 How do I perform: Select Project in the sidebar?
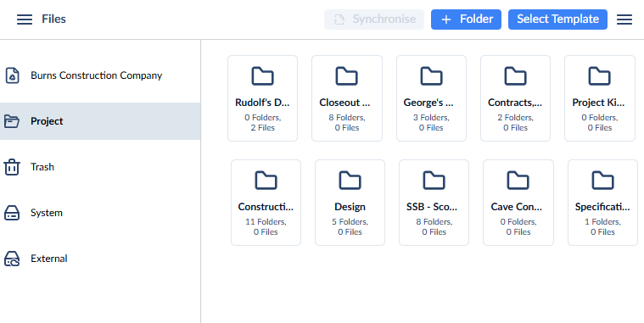[x=100, y=121]
